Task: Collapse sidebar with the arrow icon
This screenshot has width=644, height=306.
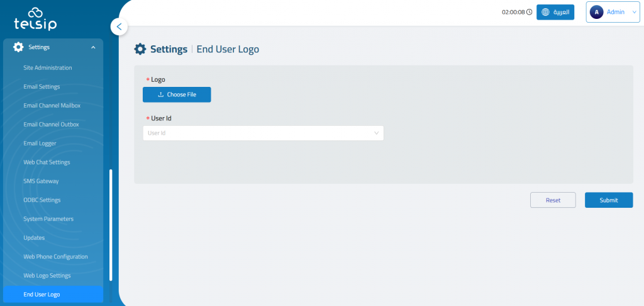Action: (119, 26)
